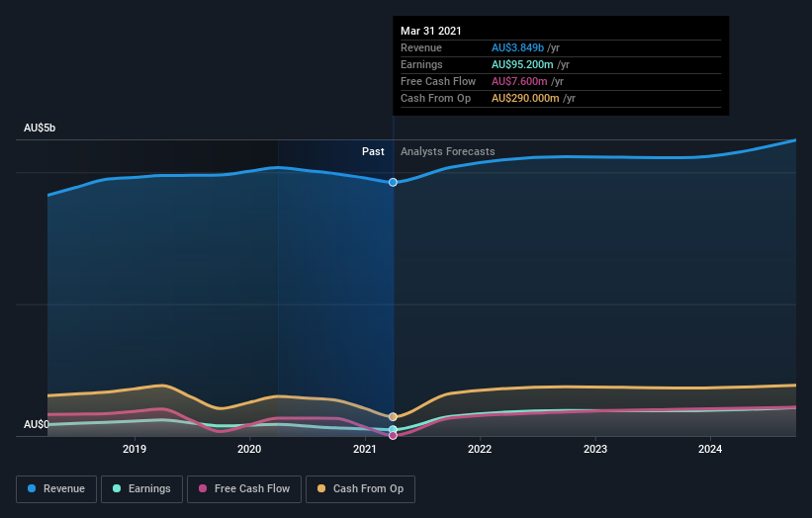Click the AU$290.000m cash from op value

click(x=525, y=98)
